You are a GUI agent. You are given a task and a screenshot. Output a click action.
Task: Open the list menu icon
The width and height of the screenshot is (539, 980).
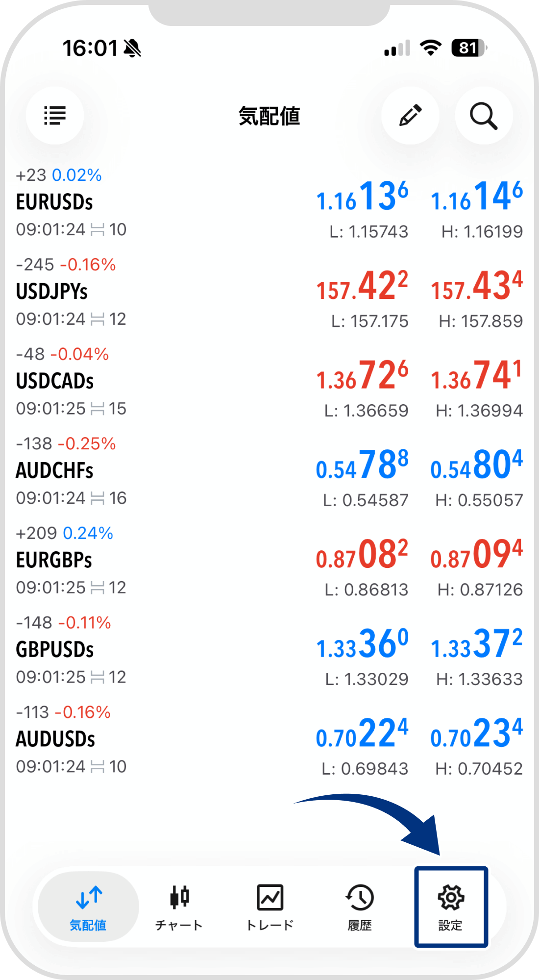tap(55, 116)
